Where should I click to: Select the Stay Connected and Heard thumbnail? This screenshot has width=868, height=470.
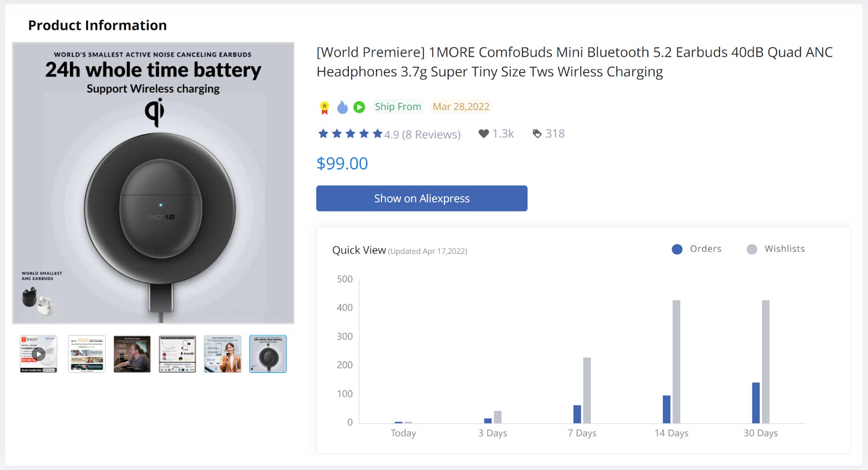point(222,354)
